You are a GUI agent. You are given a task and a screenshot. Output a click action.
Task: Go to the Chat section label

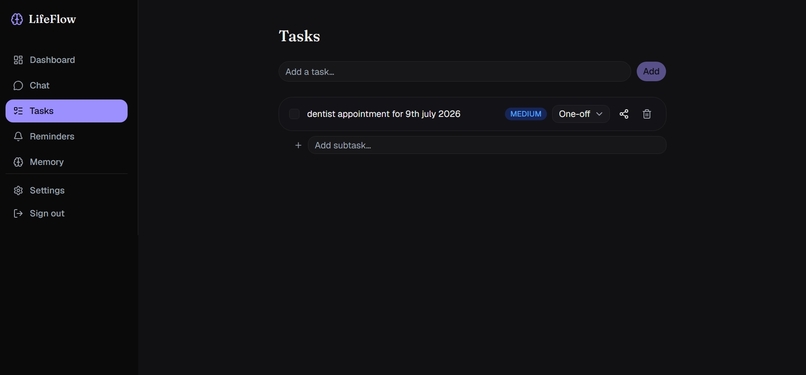(x=40, y=85)
